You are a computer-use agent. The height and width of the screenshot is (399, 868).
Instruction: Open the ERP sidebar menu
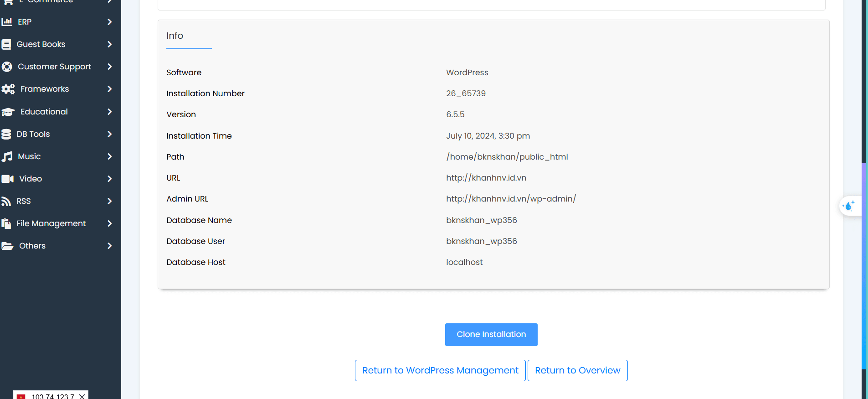coord(60,22)
